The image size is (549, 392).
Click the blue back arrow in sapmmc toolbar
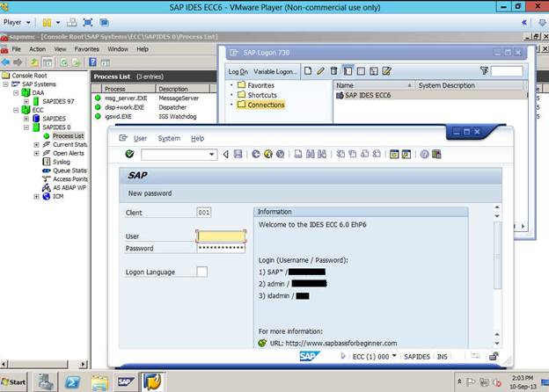tap(6, 62)
